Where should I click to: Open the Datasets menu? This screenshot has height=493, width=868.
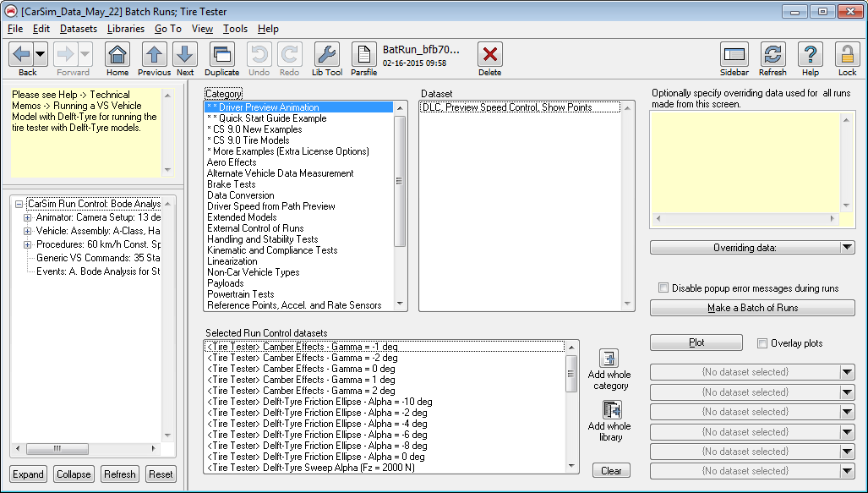[x=78, y=29]
